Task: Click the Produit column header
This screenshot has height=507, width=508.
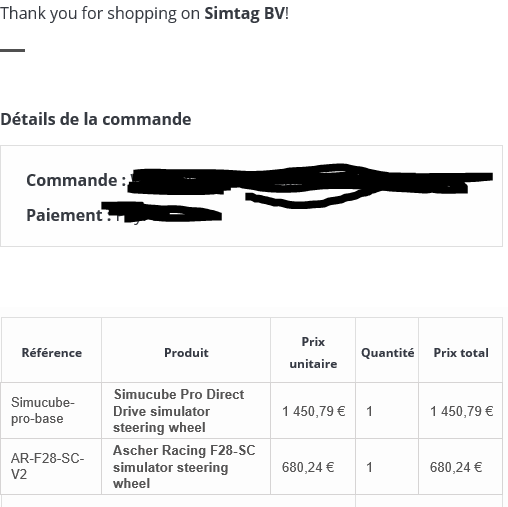Action: tap(186, 353)
